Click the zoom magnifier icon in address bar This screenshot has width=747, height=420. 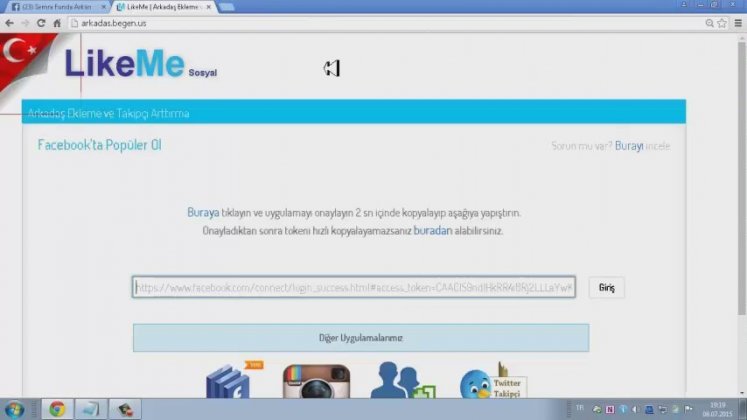(x=709, y=23)
